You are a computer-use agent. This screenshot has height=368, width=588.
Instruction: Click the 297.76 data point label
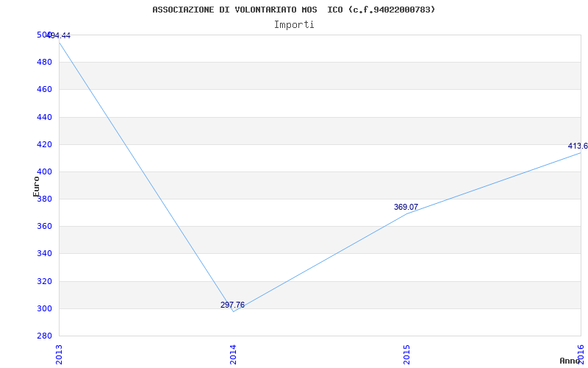point(232,305)
